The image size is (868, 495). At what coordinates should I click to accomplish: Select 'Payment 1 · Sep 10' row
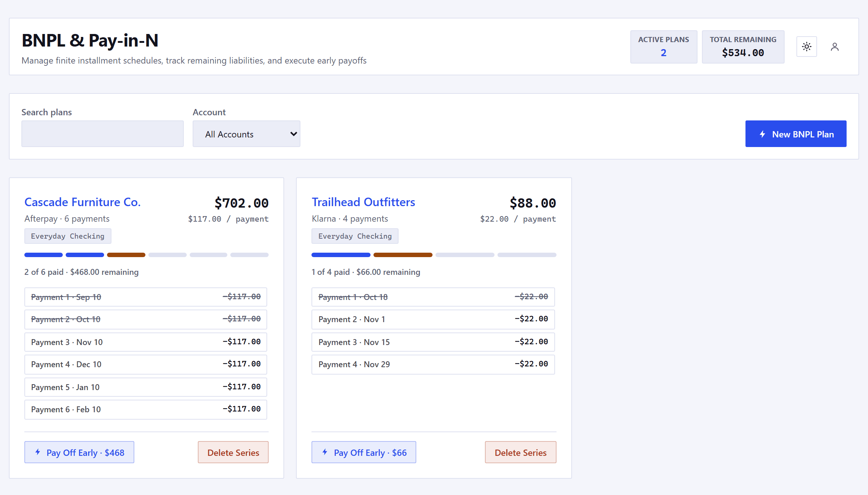pyautogui.click(x=146, y=297)
